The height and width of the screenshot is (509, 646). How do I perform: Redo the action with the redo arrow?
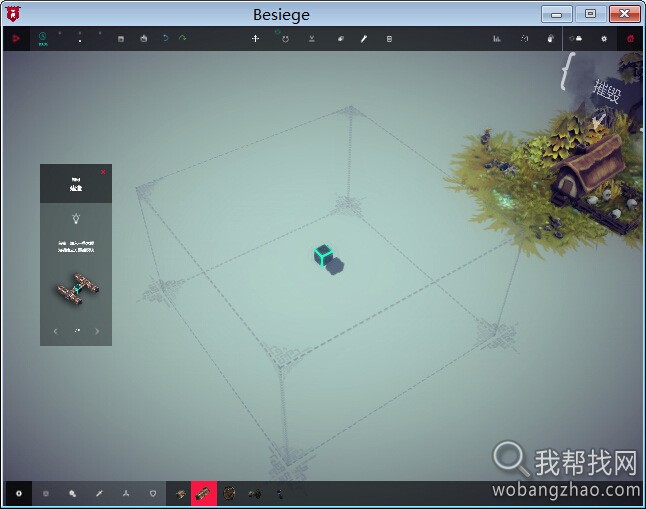click(183, 38)
